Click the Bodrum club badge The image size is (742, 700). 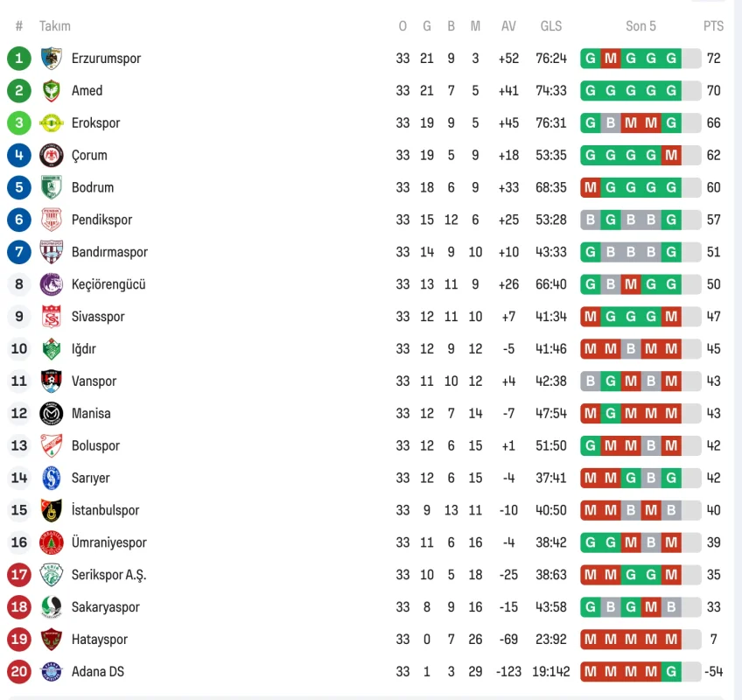click(52, 187)
